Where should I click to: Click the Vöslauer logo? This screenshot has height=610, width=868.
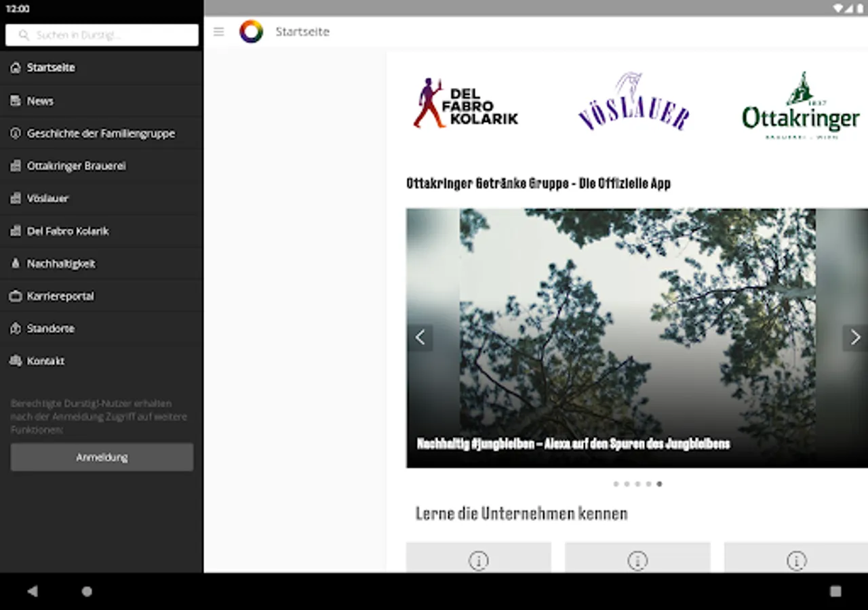633,102
